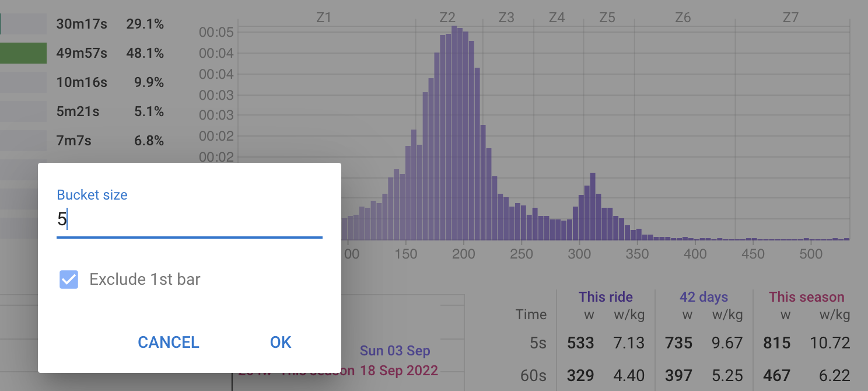Click the 42 days column header

703,297
